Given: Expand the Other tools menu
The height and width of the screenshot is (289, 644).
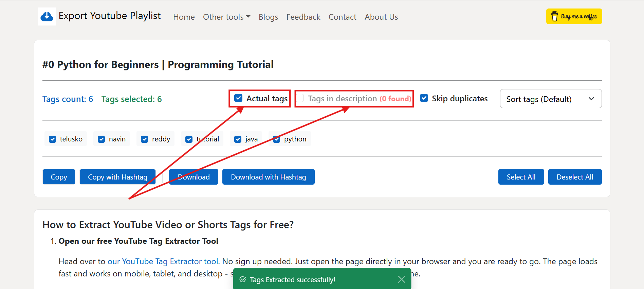Looking at the screenshot, I should pos(226,17).
